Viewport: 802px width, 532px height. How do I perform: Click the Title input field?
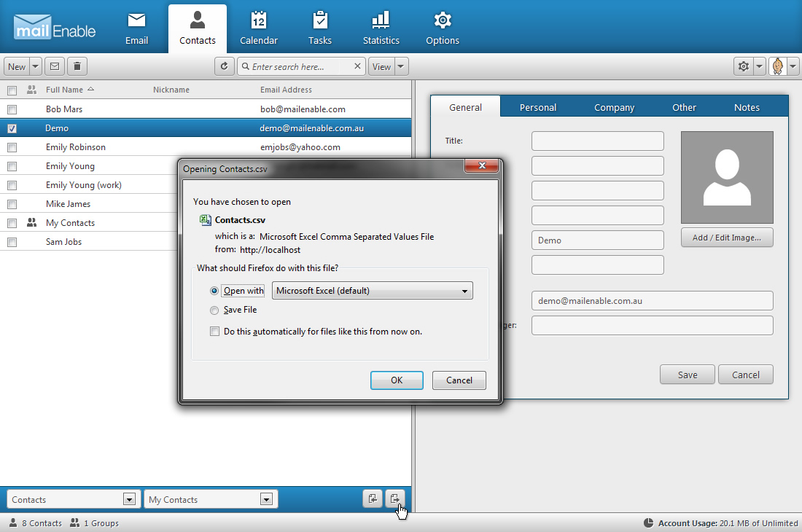coord(597,141)
